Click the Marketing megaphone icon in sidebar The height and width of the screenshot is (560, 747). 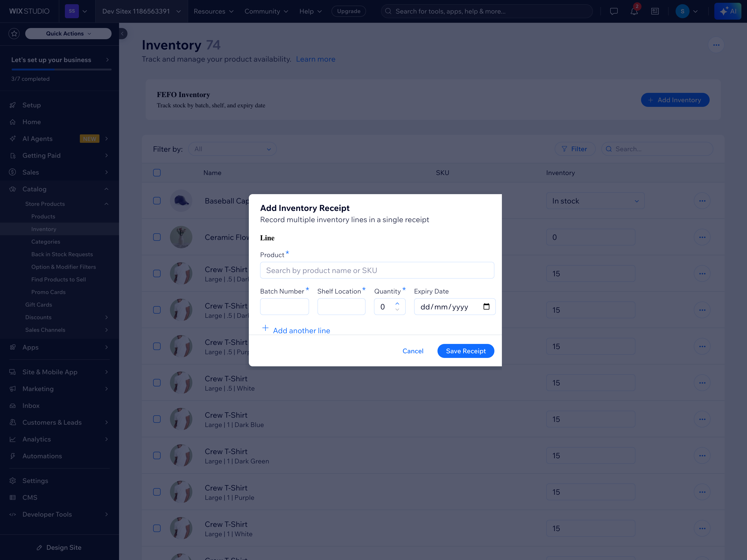point(13,388)
